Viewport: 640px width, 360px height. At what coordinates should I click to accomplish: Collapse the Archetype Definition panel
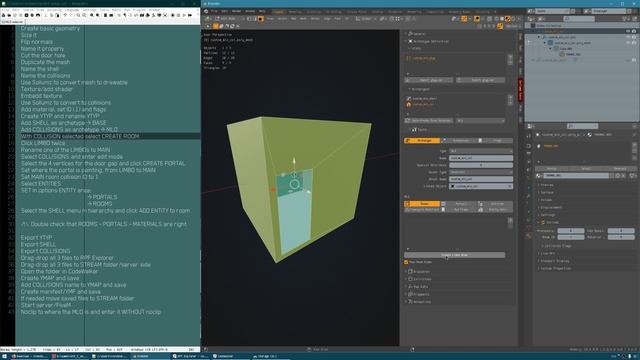[x=429, y=41]
